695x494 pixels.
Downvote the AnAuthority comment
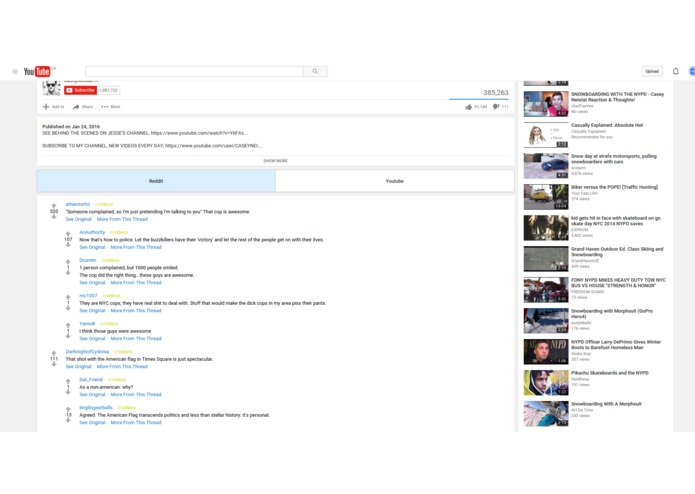click(x=68, y=245)
